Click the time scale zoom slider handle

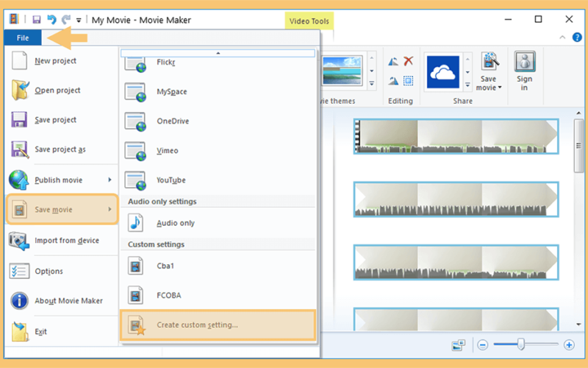tap(521, 344)
